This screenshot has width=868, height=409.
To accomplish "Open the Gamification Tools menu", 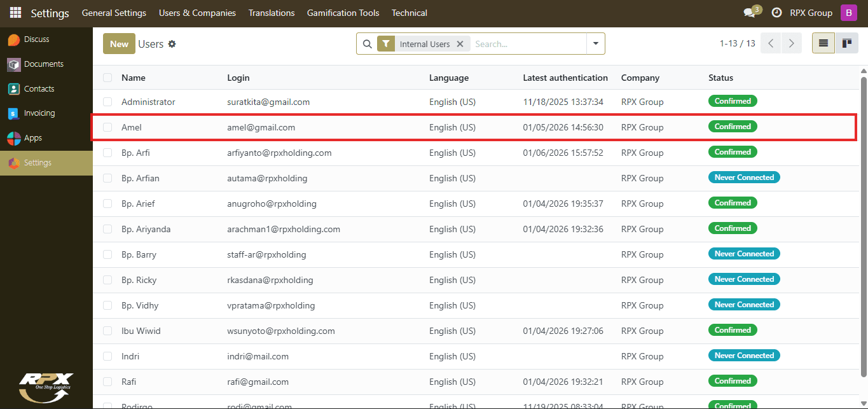I will (343, 13).
